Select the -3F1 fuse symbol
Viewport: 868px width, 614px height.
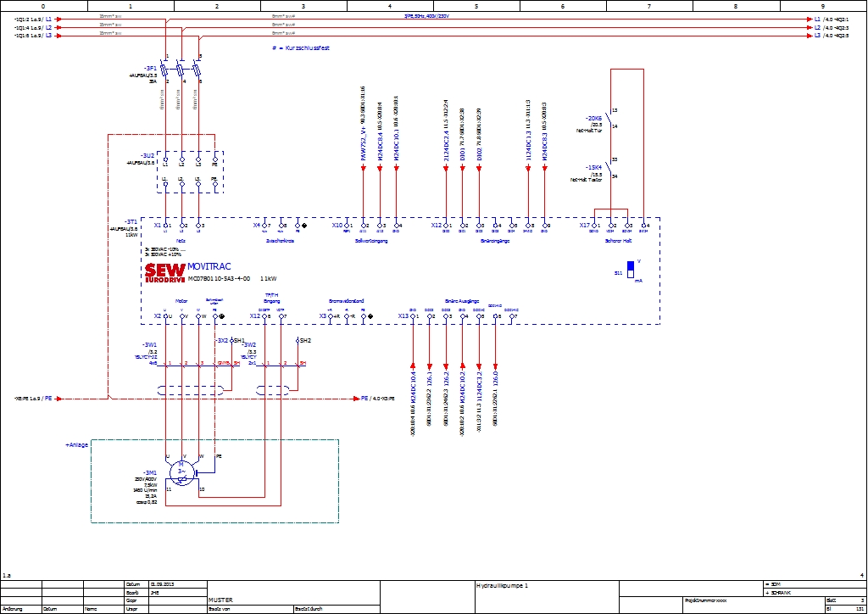click(181, 71)
